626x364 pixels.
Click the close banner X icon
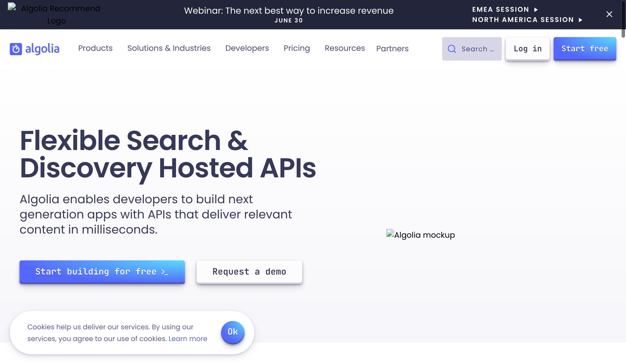(609, 14)
